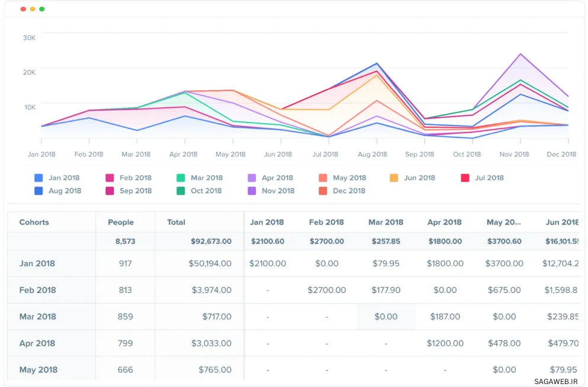Toggle the Jan 2018 legend swatch
Screen dimensions: 588x387
click(x=39, y=178)
